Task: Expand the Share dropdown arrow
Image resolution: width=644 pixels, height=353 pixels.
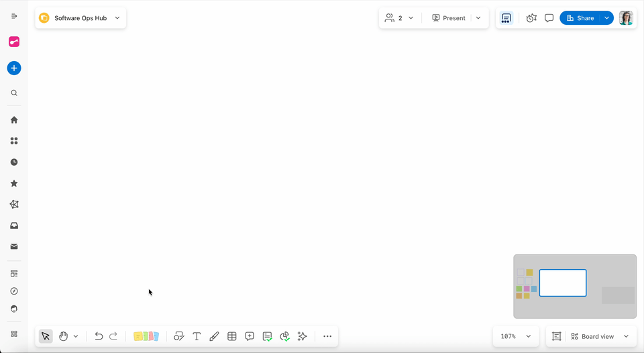Action: pyautogui.click(x=606, y=18)
